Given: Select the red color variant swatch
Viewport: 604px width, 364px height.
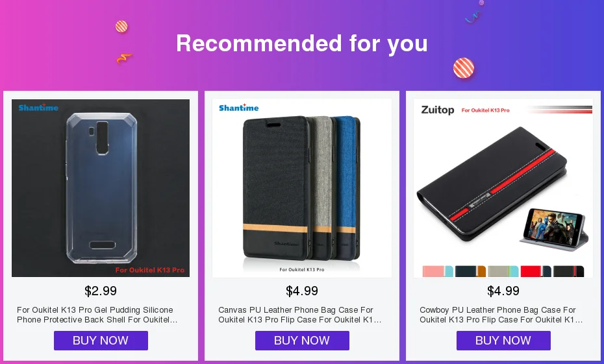Looking at the screenshot, I should pyautogui.click(x=536, y=271).
